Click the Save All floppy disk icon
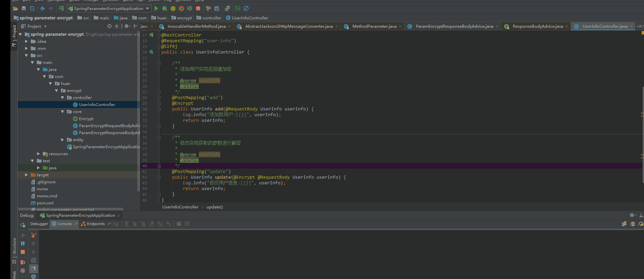 pos(24,8)
